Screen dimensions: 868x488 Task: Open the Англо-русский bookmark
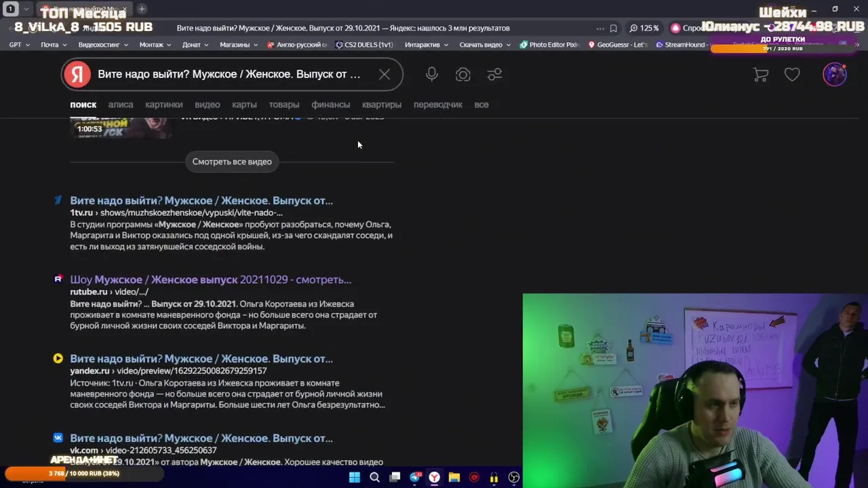(x=298, y=45)
